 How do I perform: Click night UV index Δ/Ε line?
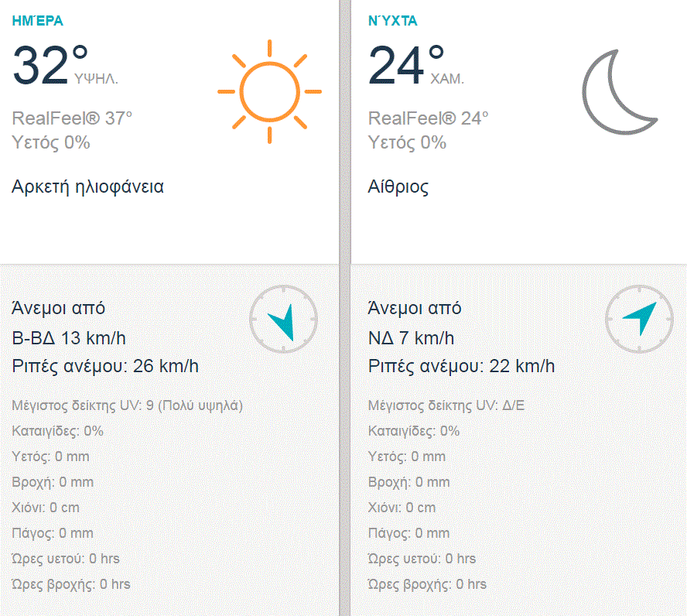coord(446,406)
